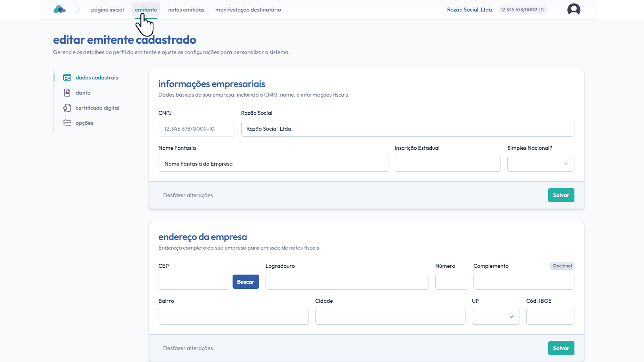Click Desfazer alterações under informações empresariais
The height and width of the screenshot is (362, 644).
coord(188,196)
